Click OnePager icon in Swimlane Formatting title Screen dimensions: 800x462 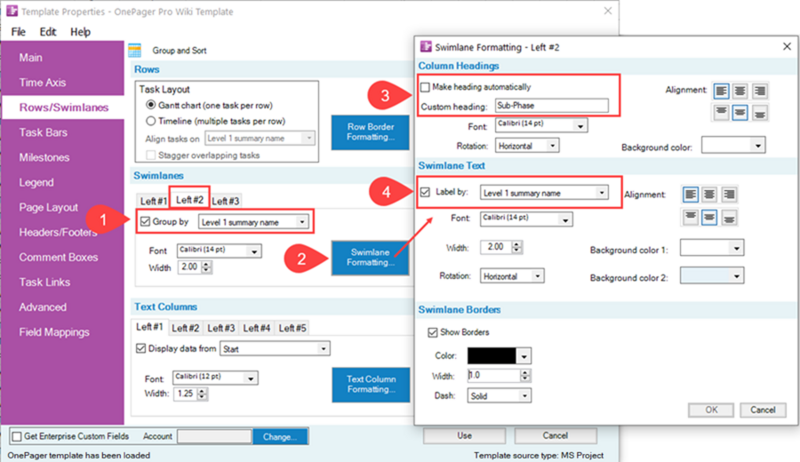tap(426, 47)
